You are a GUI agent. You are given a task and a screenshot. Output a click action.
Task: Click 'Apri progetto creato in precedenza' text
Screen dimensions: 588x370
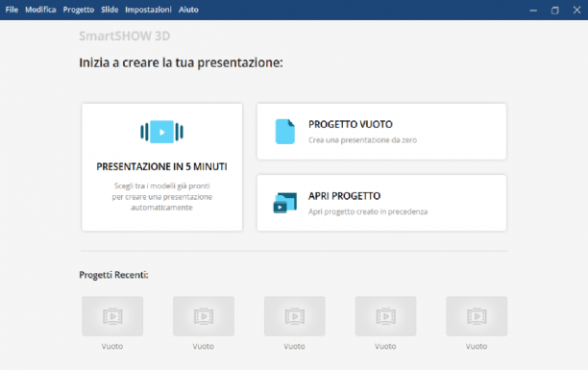tap(368, 211)
